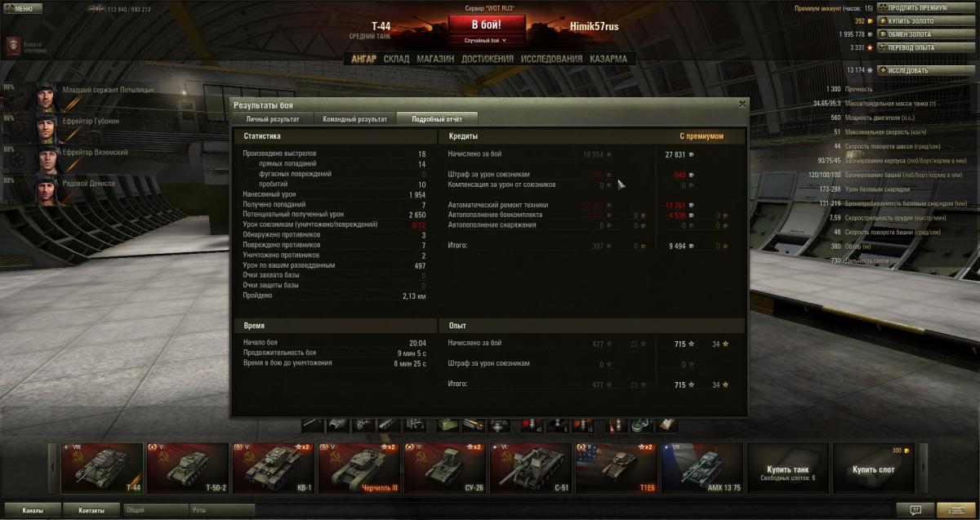Expand the Случайный бой battle type dropdown
The height and width of the screenshot is (520, 980).
486,40
